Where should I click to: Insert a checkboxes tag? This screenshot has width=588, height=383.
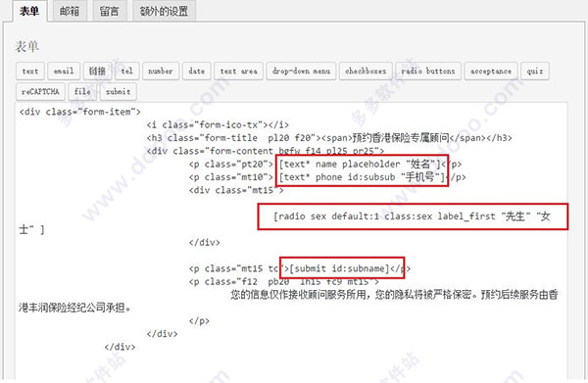coord(366,71)
